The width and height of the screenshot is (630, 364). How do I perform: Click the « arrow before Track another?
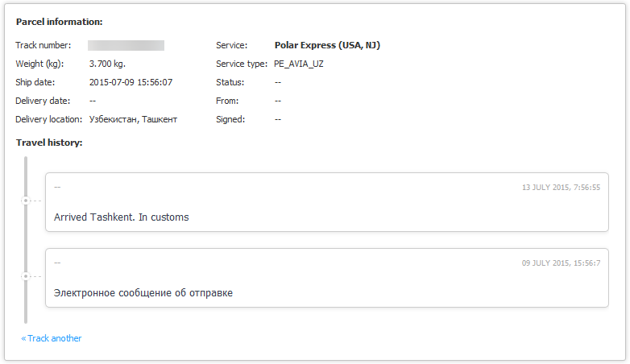click(24, 338)
